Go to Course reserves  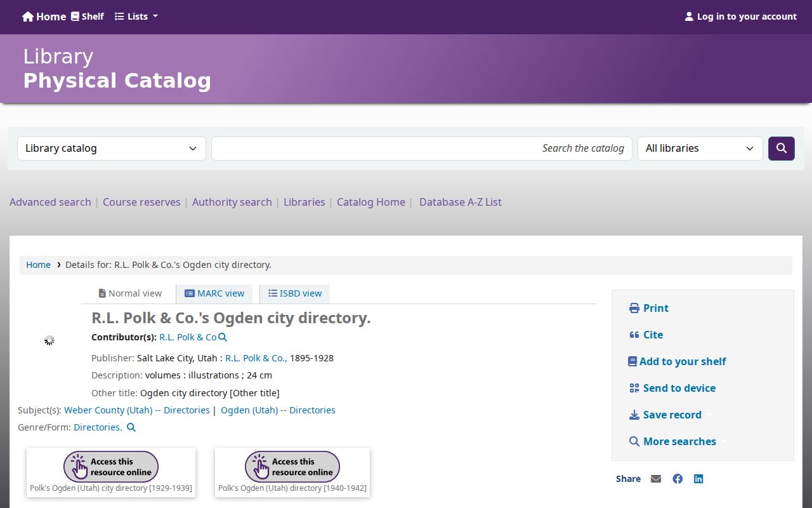pyautogui.click(x=141, y=202)
